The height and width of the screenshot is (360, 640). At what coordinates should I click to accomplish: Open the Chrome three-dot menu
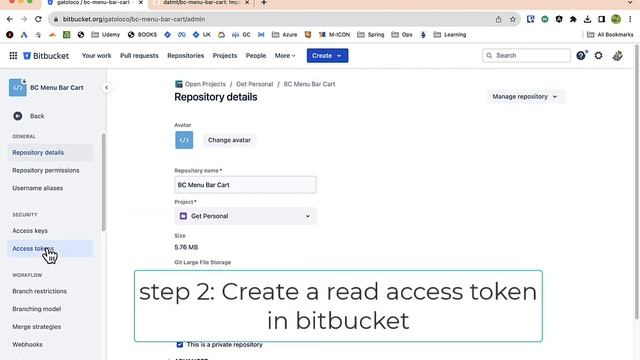pyautogui.click(x=630, y=19)
